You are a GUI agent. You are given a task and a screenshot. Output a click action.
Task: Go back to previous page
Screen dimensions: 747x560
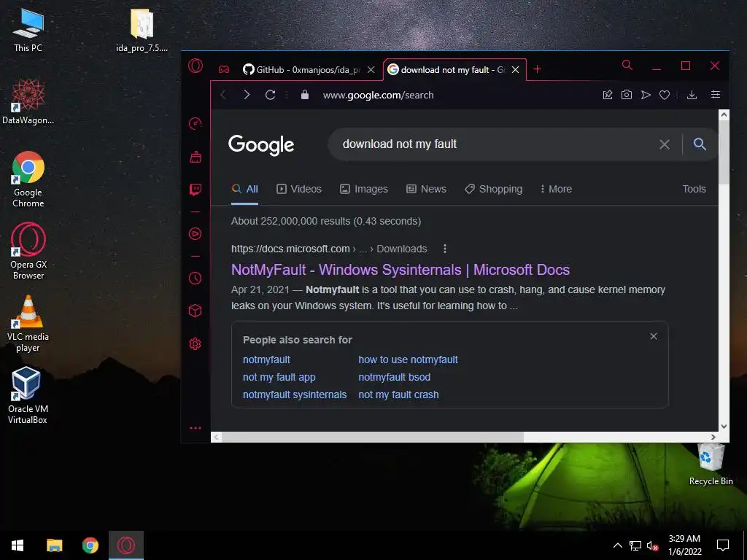(223, 95)
